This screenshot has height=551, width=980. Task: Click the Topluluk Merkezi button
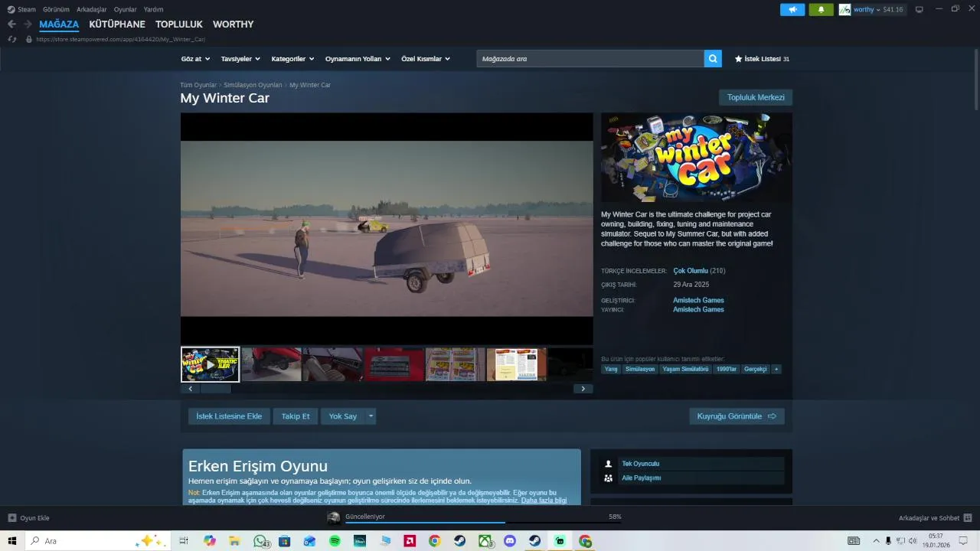coord(756,97)
